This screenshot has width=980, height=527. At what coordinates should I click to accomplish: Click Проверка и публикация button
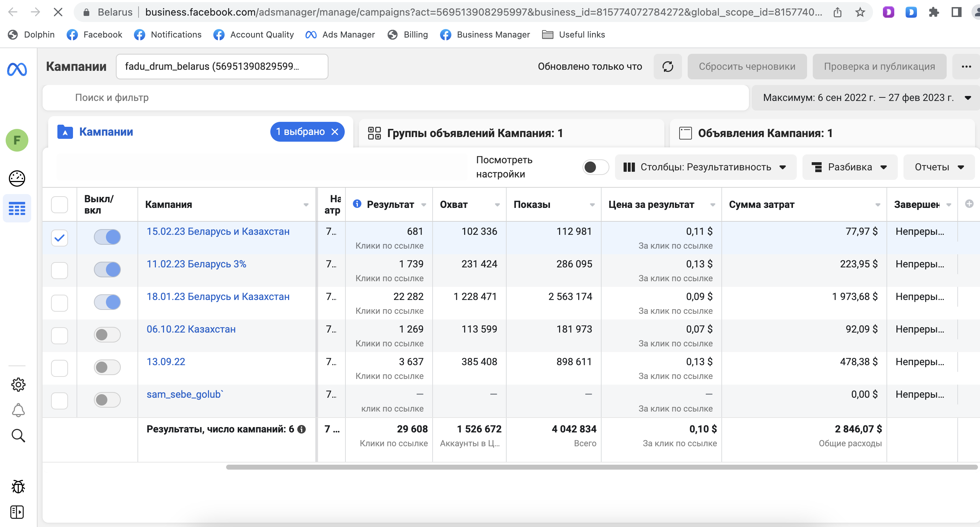879,66
